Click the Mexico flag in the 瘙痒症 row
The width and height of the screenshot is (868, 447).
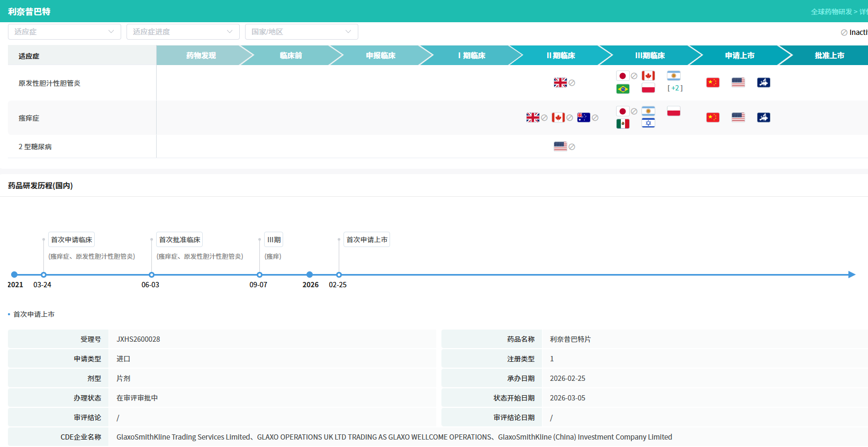pyautogui.click(x=622, y=124)
